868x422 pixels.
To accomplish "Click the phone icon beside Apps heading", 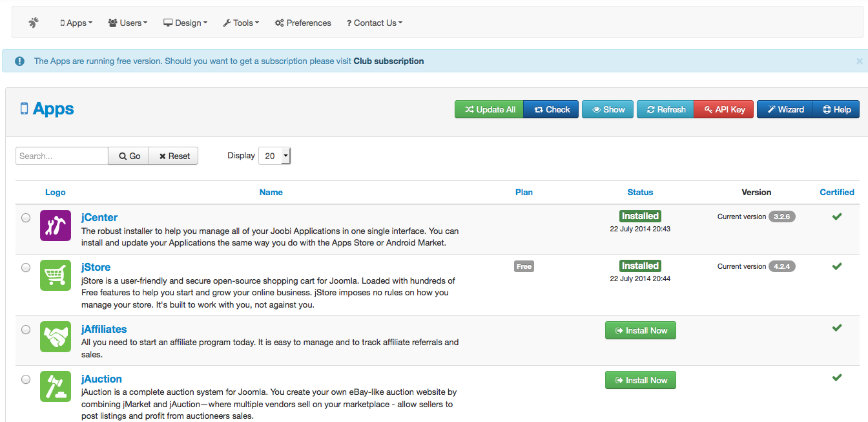I will point(24,109).
